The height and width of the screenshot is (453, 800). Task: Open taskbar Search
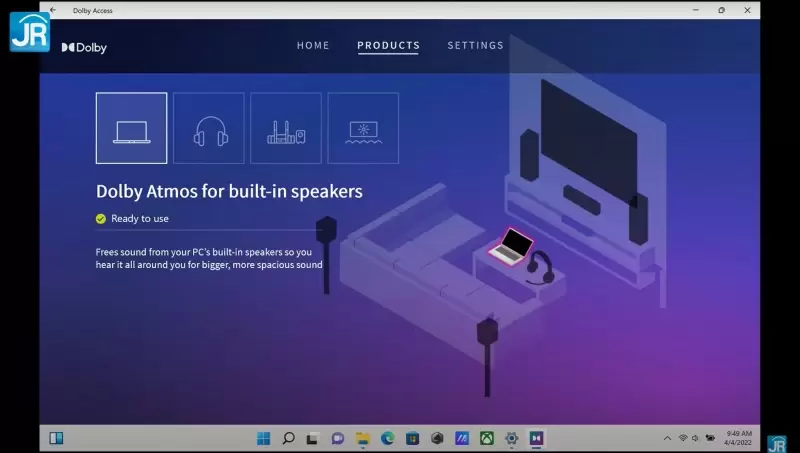pyautogui.click(x=288, y=438)
